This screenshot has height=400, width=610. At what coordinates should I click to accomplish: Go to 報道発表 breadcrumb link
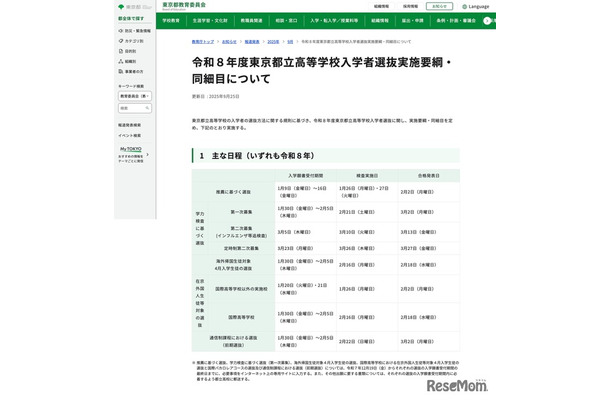pos(252,42)
